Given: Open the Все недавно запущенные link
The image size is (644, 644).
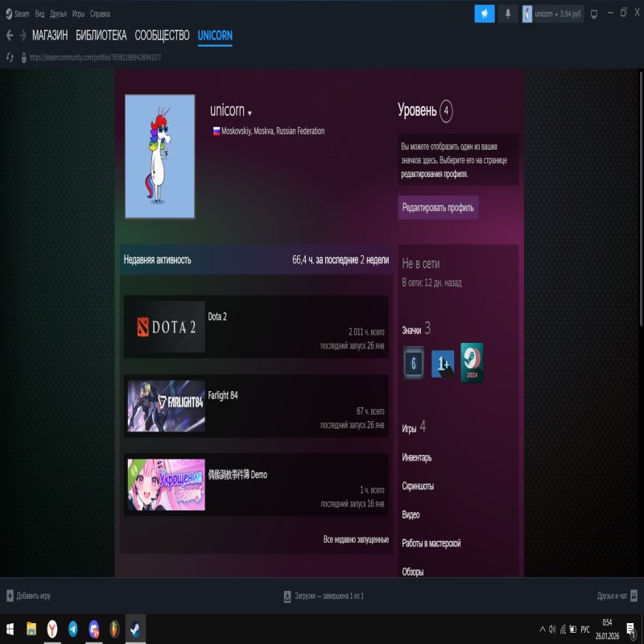Looking at the screenshot, I should [x=356, y=539].
